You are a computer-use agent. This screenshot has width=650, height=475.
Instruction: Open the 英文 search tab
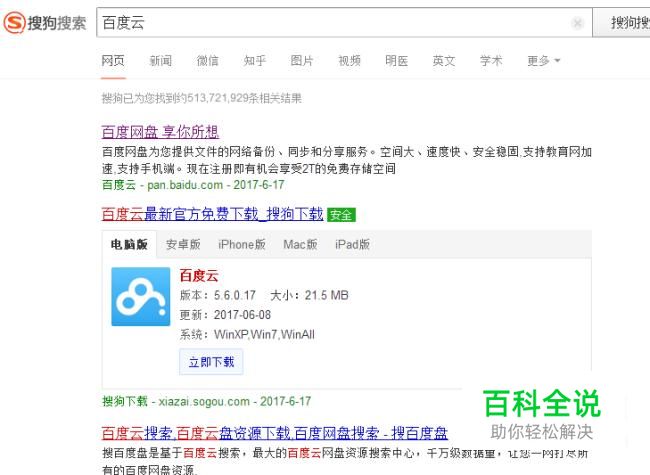pos(444,61)
